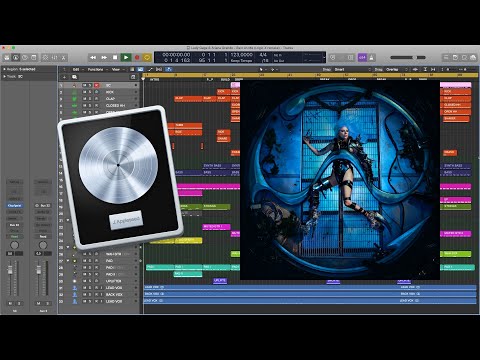The image size is (480, 360).
Task: Click the waveform zoom button
Action: (x=415, y=69)
